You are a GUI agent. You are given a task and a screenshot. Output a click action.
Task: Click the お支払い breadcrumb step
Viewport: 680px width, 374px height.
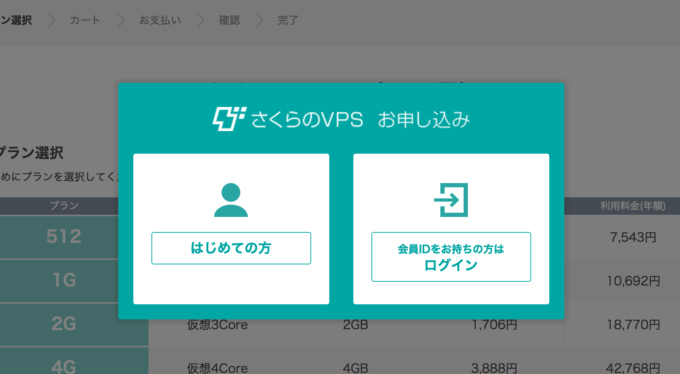click(x=160, y=20)
